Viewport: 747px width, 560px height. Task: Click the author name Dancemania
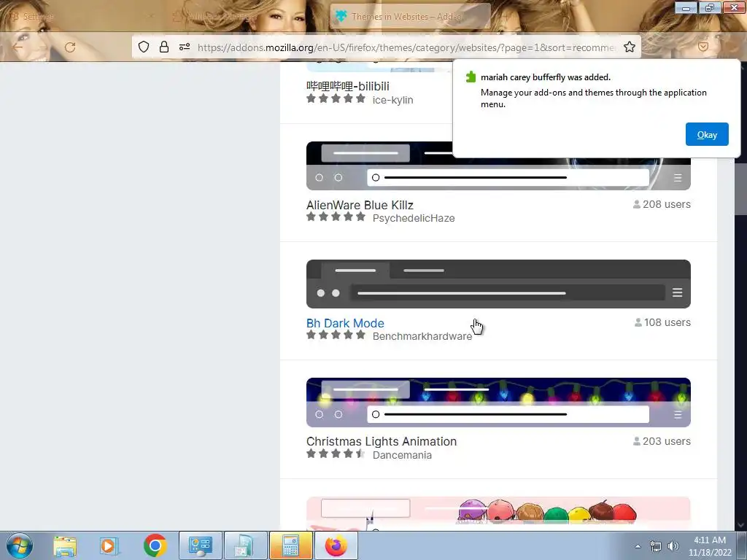402,455
